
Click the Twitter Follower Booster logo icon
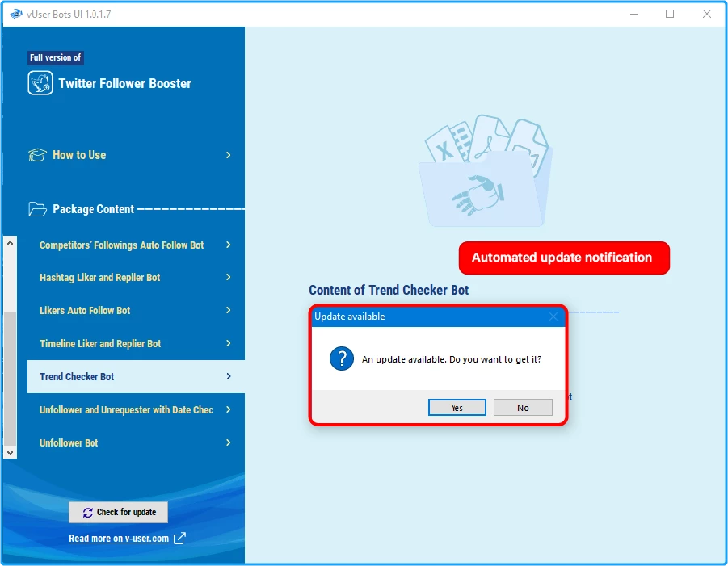[40, 83]
